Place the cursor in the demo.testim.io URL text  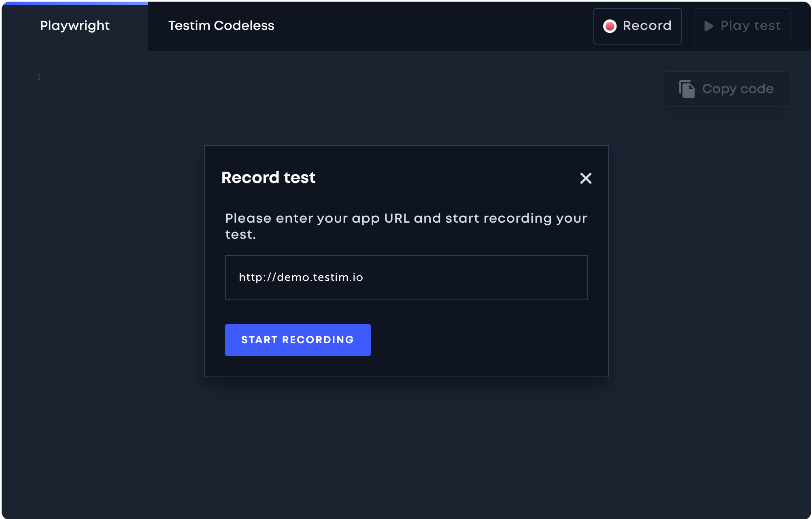pos(301,277)
